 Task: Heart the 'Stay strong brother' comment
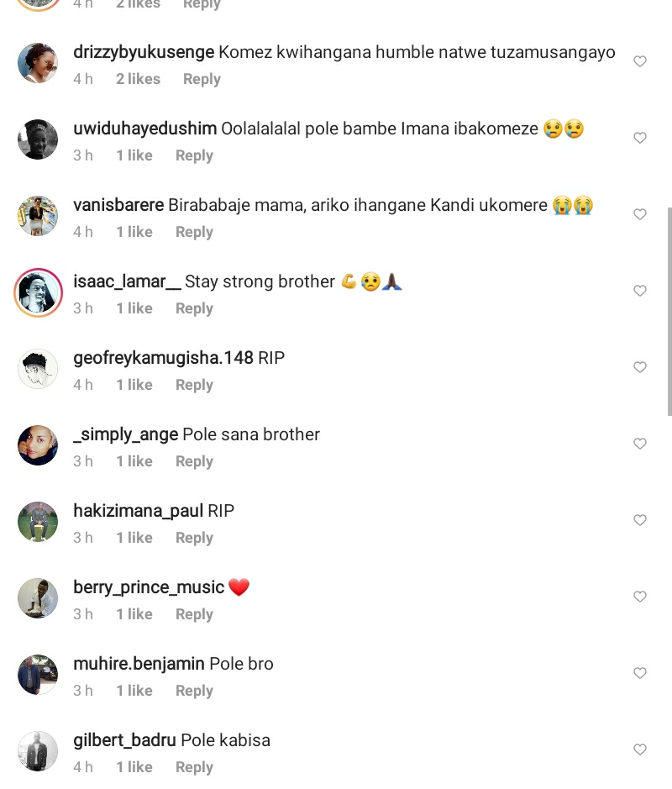click(x=640, y=291)
